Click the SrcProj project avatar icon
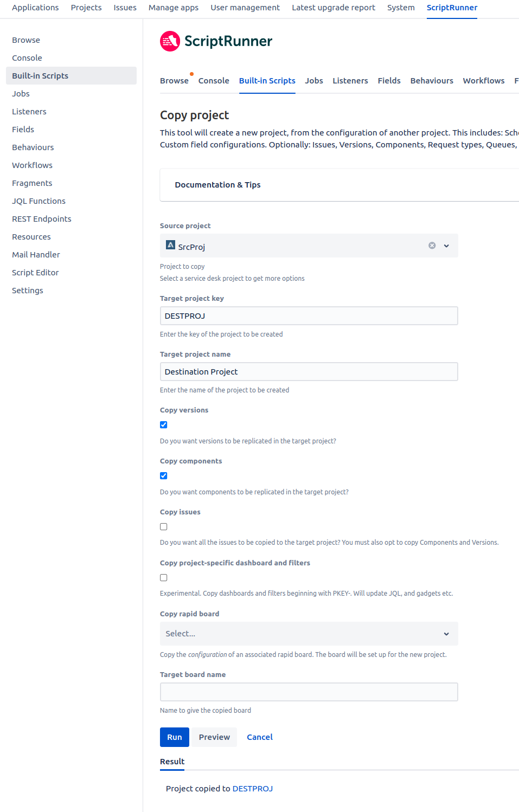This screenshot has height=812, width=519. 170,245
